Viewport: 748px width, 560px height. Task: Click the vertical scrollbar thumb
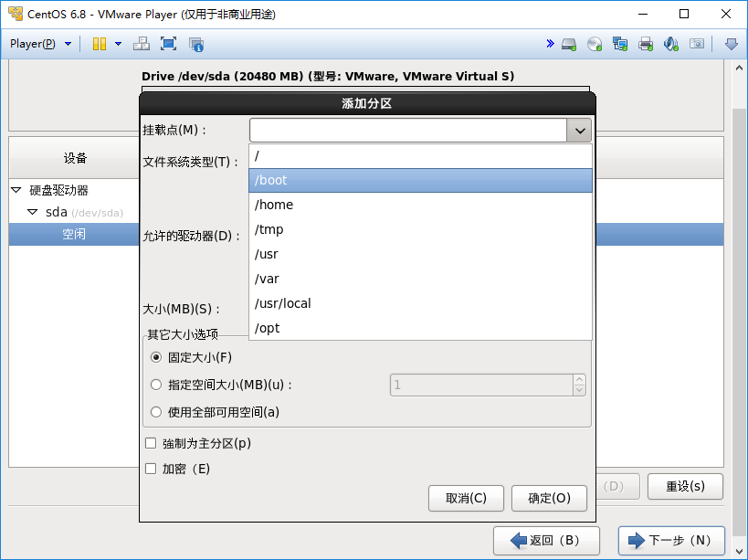739,324
